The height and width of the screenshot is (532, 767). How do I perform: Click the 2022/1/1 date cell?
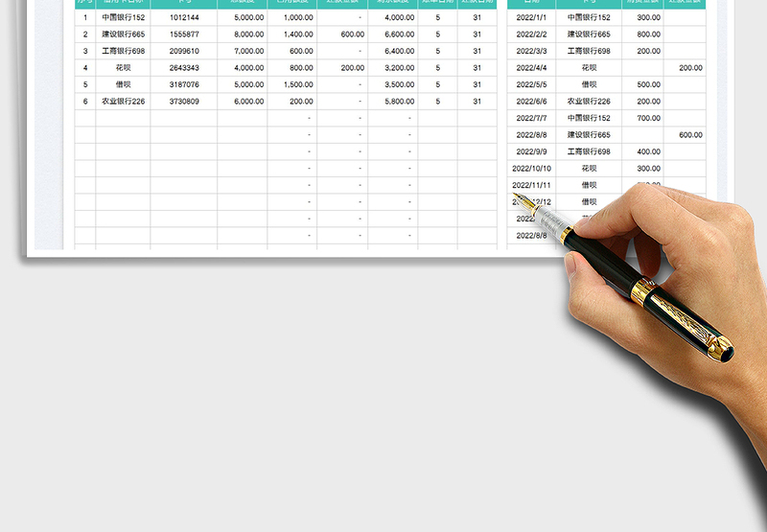[531, 17]
